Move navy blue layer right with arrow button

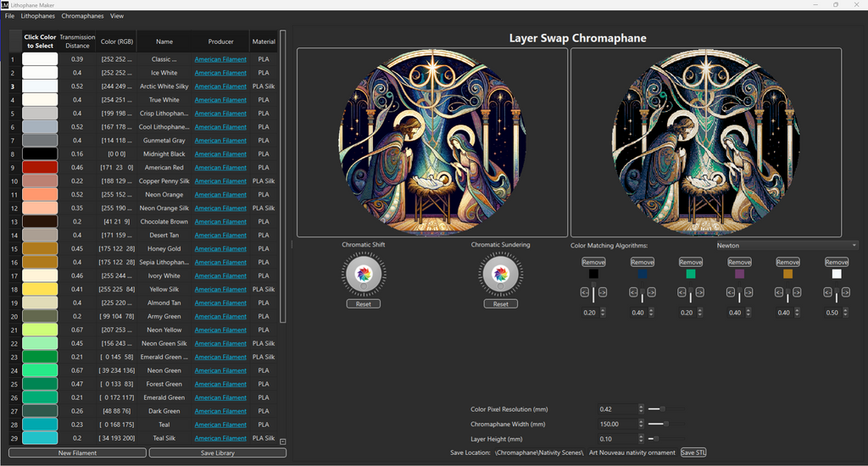click(x=652, y=292)
